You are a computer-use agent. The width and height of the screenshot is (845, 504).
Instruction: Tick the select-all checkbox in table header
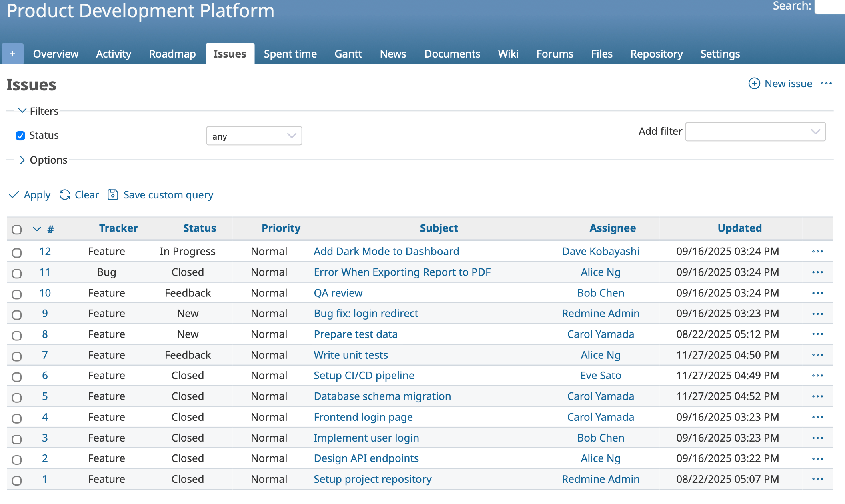(17, 230)
